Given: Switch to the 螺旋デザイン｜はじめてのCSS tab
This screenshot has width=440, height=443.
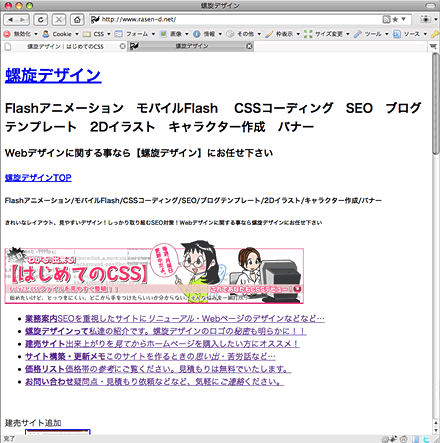Looking at the screenshot, I should point(65,46).
